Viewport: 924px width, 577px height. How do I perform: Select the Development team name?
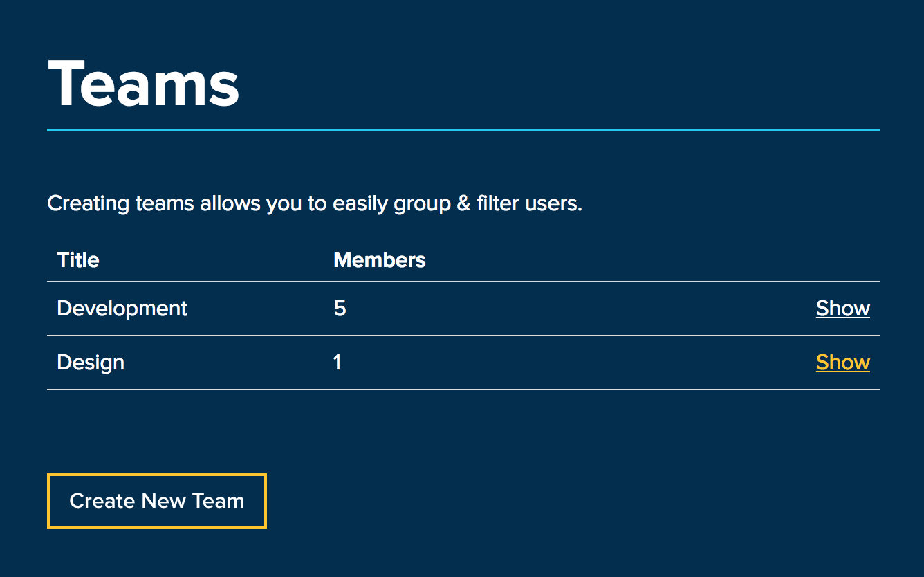pos(122,309)
